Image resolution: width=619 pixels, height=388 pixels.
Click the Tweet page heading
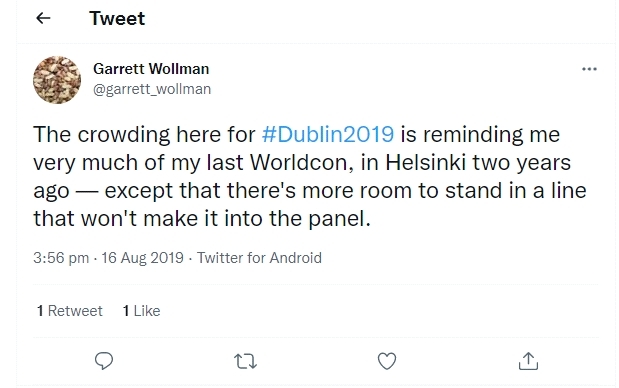(117, 18)
